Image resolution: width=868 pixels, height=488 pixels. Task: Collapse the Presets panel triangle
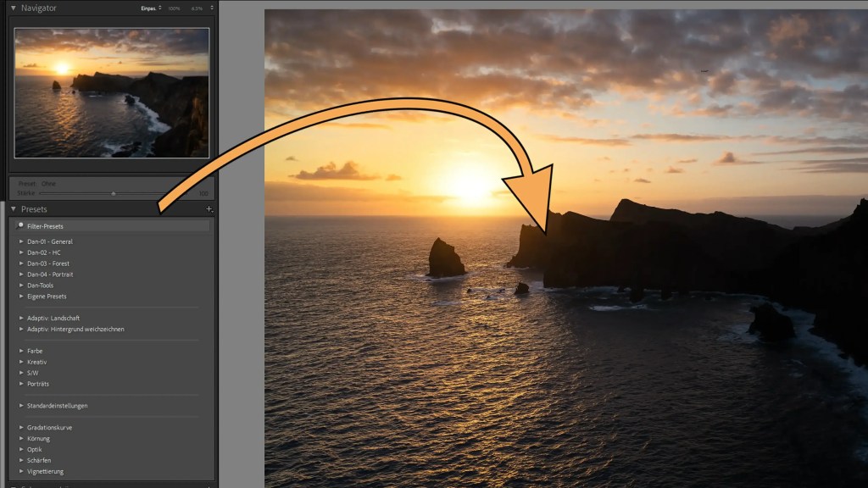coord(14,209)
